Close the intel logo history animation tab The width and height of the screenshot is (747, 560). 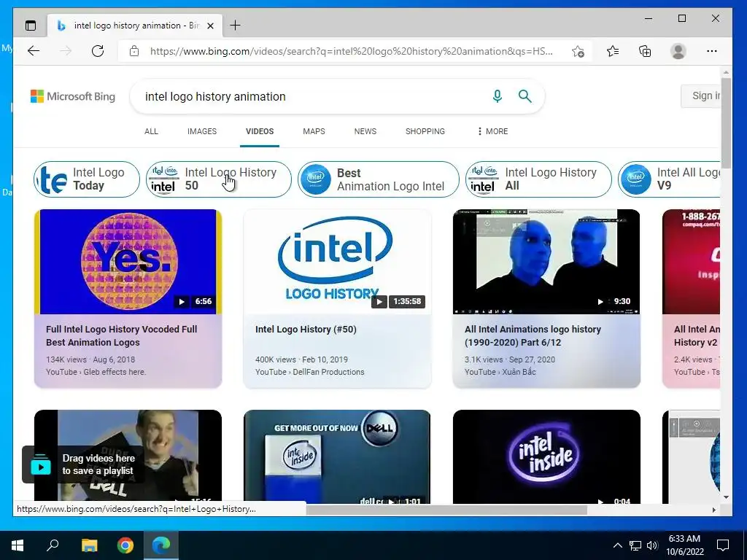[210, 26]
